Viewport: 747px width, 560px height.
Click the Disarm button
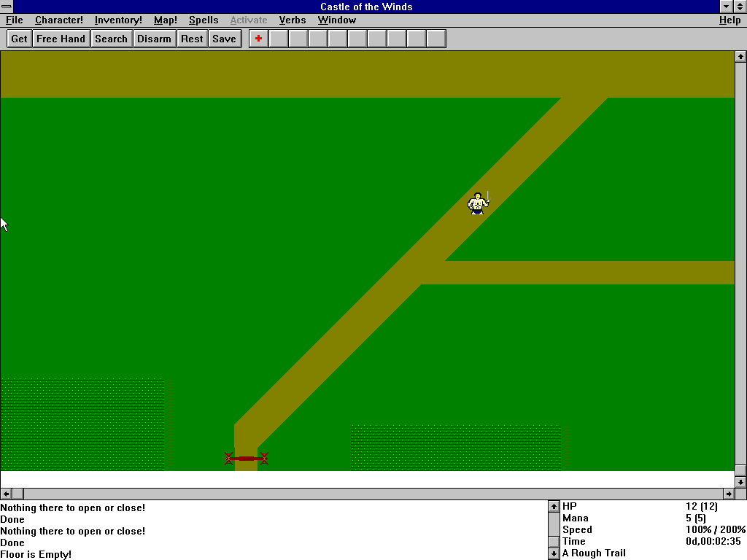click(x=154, y=39)
